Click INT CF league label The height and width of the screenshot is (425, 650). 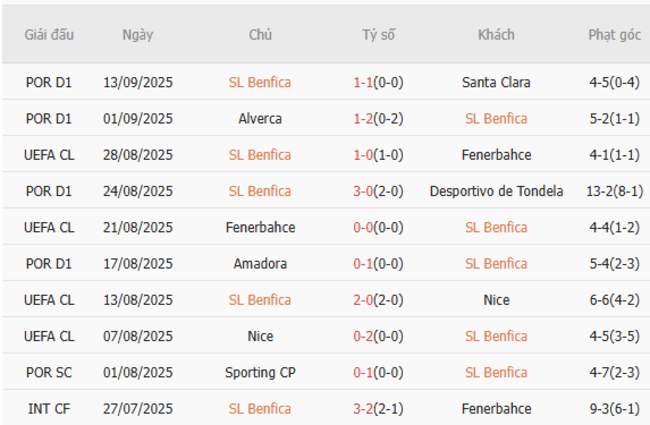pyautogui.click(x=49, y=409)
